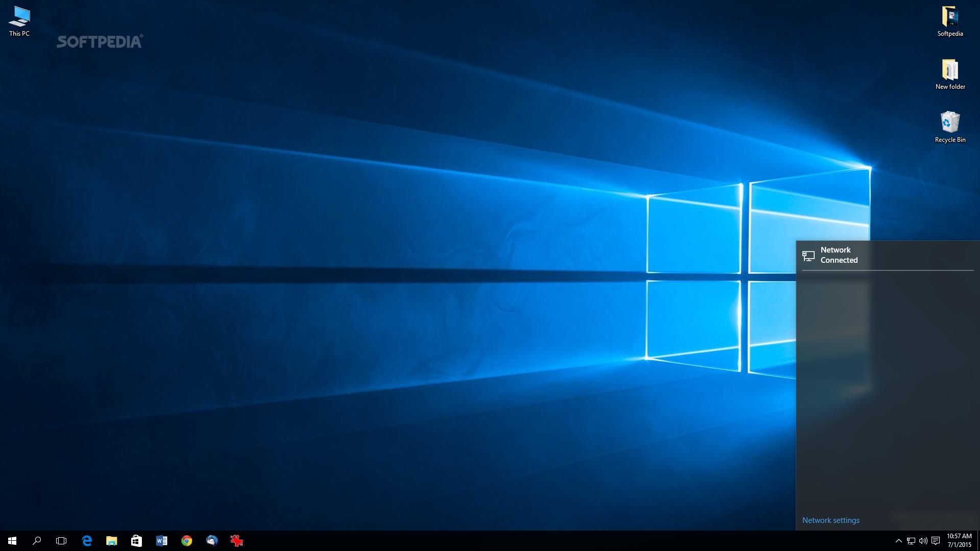
Task: Open File Explorer from the taskbar
Action: [x=111, y=541]
